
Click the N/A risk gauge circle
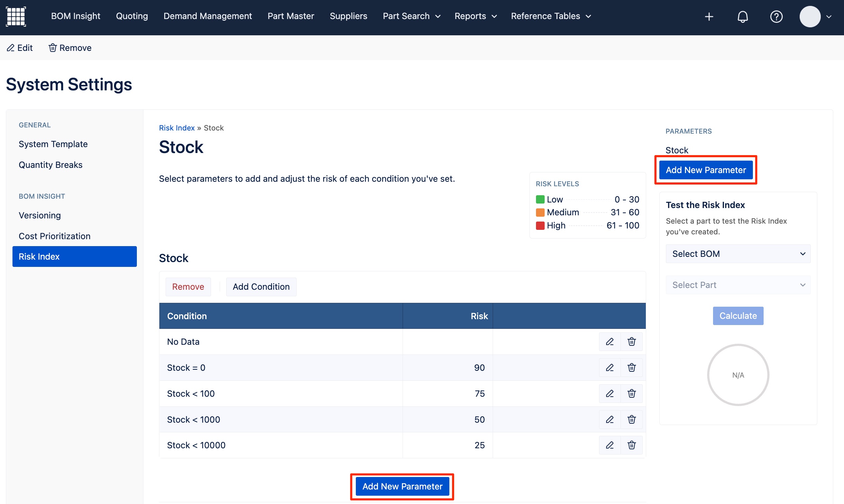tap(738, 375)
